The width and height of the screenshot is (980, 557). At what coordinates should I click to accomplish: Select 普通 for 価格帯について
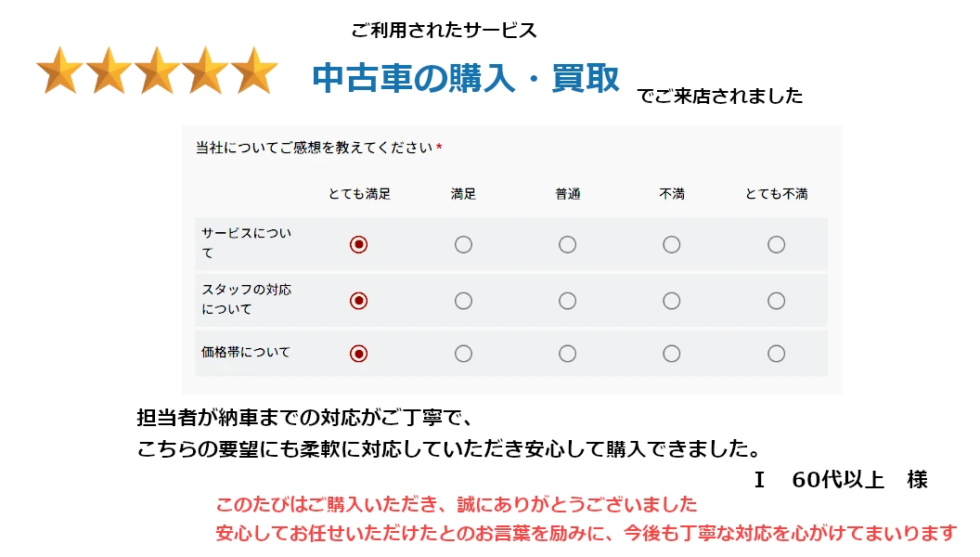click(567, 354)
